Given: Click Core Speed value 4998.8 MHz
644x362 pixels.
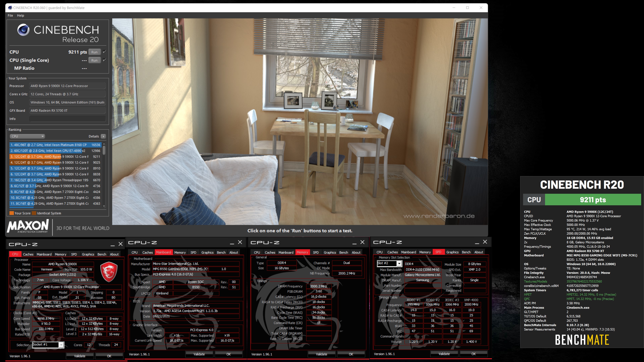Looking at the screenshot, I should click(x=46, y=319).
